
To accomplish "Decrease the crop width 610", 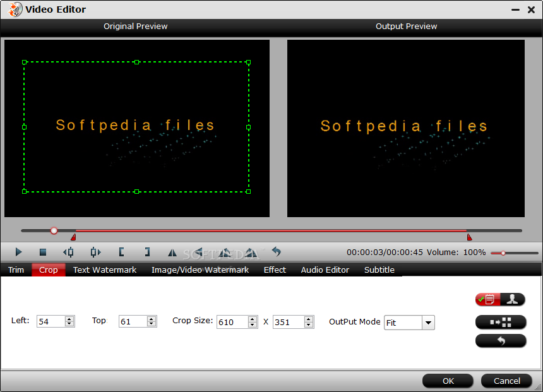I will (253, 325).
